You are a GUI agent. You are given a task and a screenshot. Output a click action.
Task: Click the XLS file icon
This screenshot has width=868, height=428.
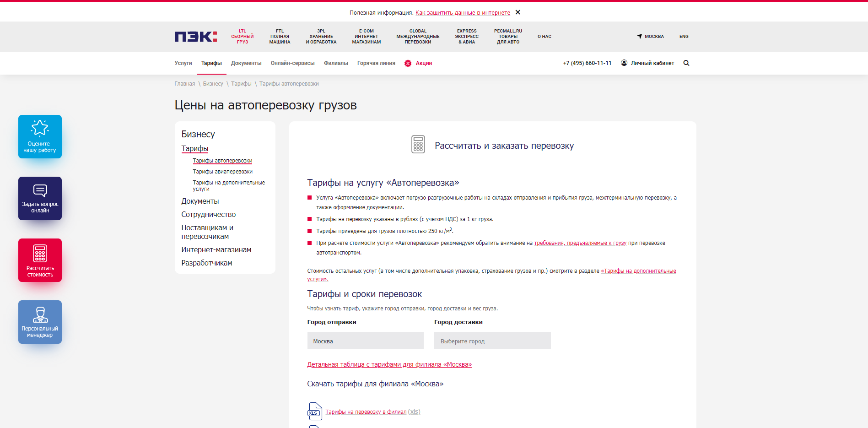[315, 411]
